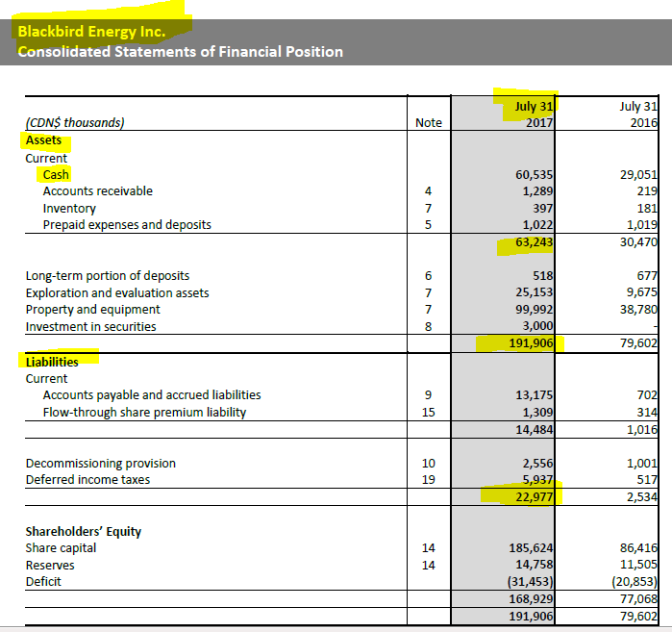Select 2016 total assets 79,602 below investment row
The width and height of the screenshot is (672, 632).
pos(638,343)
